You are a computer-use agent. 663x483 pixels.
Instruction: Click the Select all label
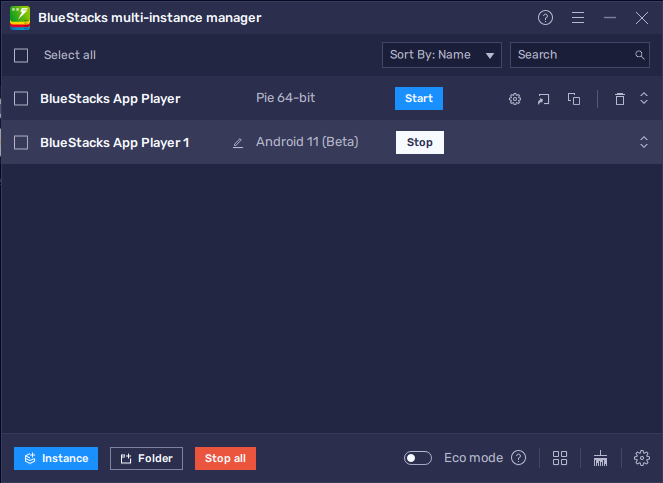(70, 55)
